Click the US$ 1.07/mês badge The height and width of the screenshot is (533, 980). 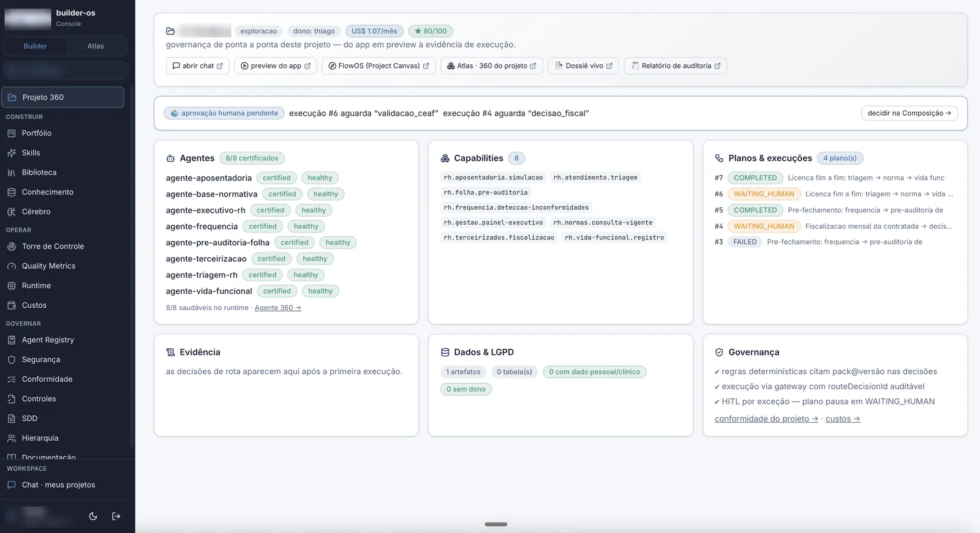(x=374, y=31)
